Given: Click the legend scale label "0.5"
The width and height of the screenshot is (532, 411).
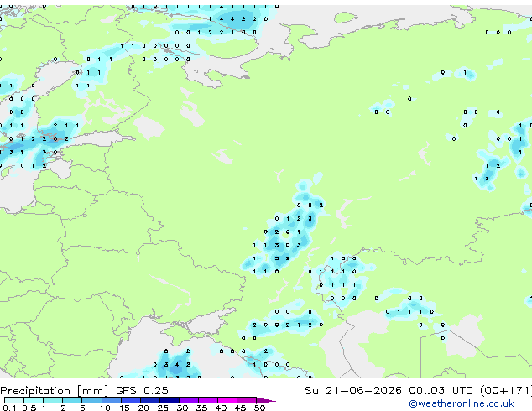Looking at the screenshot, I should (29, 408).
